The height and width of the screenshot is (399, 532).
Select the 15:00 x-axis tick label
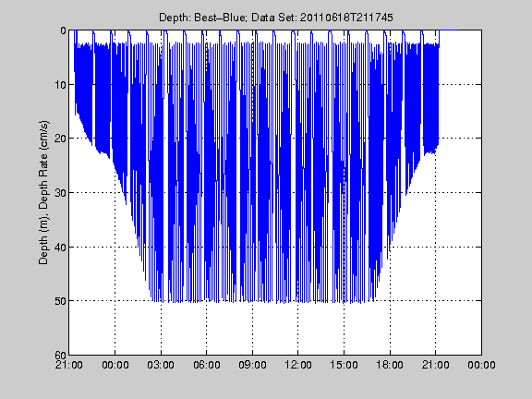tap(344, 365)
